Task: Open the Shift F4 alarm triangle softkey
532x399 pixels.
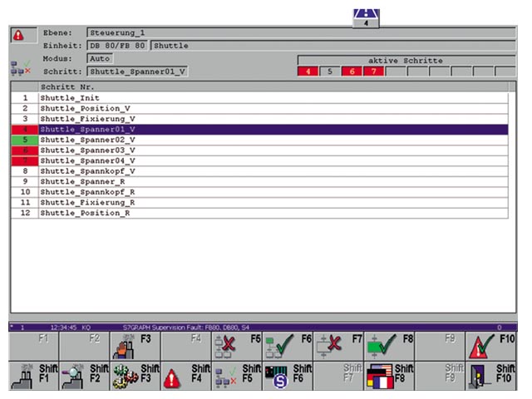Action: pyautogui.click(x=186, y=376)
